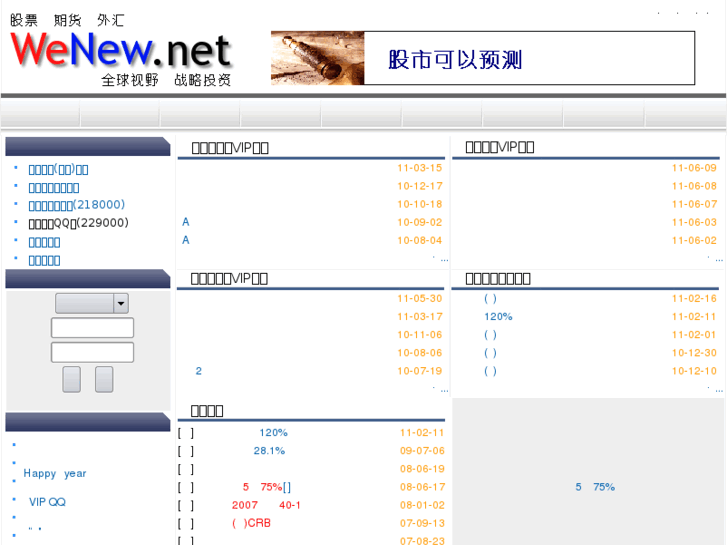Open the red ( )CRB article link
The image size is (727, 545).
click(251, 523)
